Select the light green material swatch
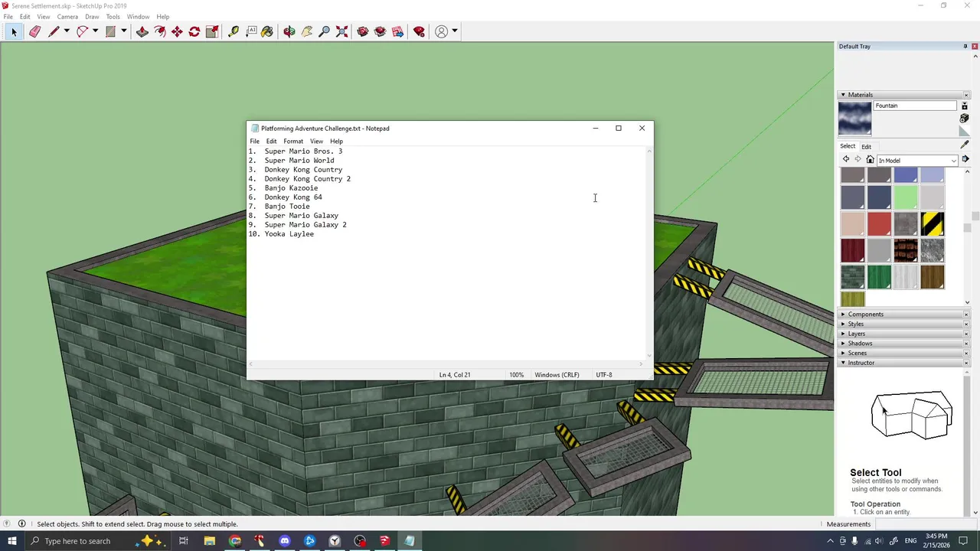980x551 pixels. (906, 198)
